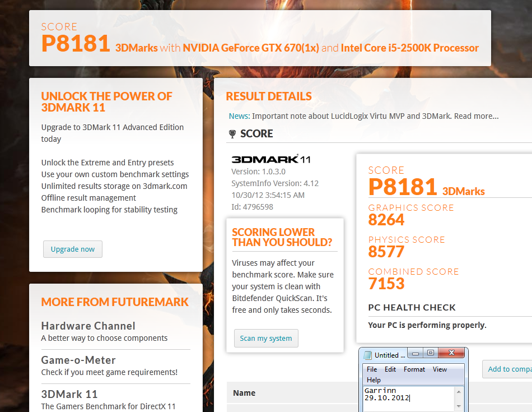Screen dimensions: 532x412
Task: Click the Scan my system button
Action: point(266,338)
